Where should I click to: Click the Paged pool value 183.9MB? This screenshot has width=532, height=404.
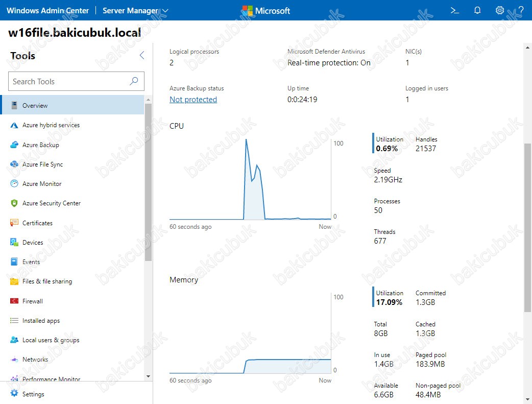(430, 364)
